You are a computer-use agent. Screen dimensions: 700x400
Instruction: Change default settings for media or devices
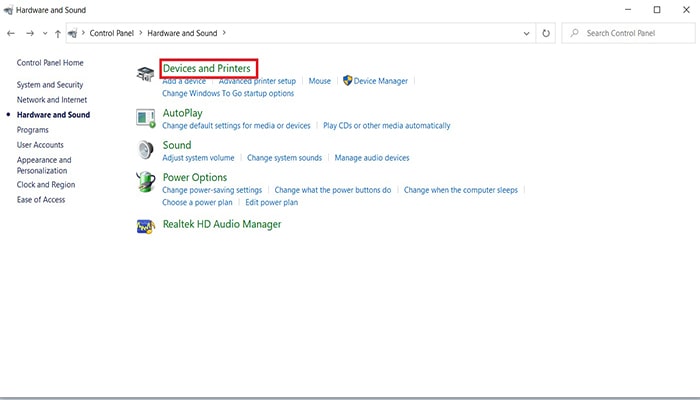[x=236, y=125]
